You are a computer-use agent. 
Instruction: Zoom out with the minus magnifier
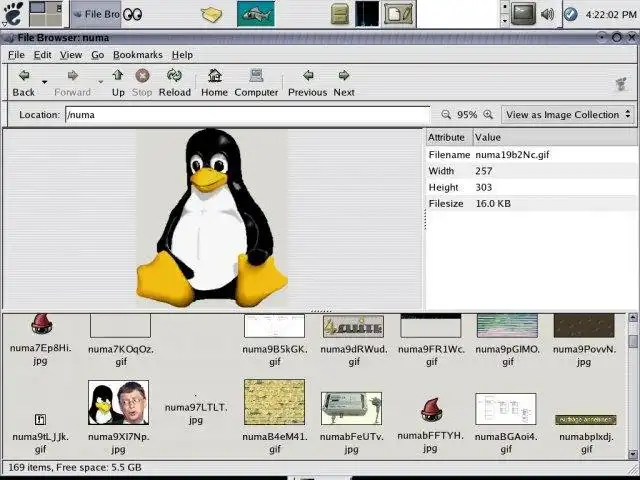pos(446,115)
